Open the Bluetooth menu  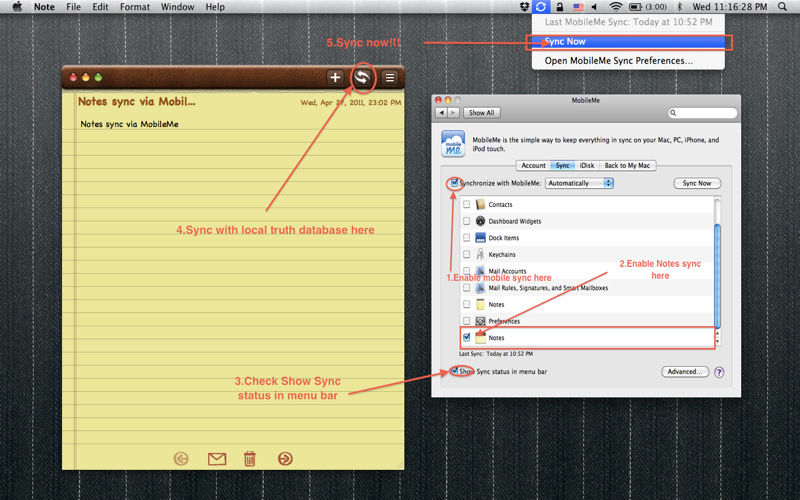679,7
